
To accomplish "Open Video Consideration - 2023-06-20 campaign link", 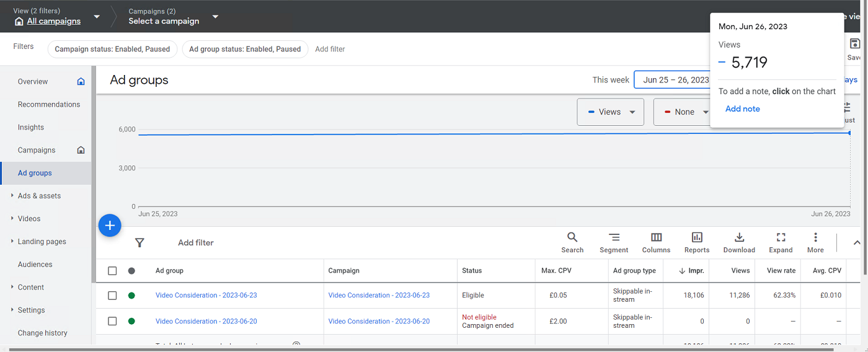I will (379, 322).
